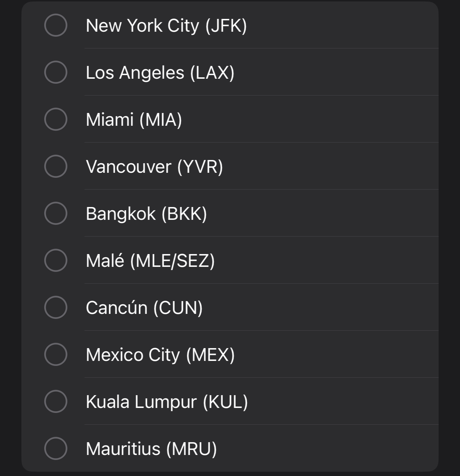460x476 pixels.
Task: Choose the Malé (MLE/SEZ) radio button
Action: click(56, 260)
